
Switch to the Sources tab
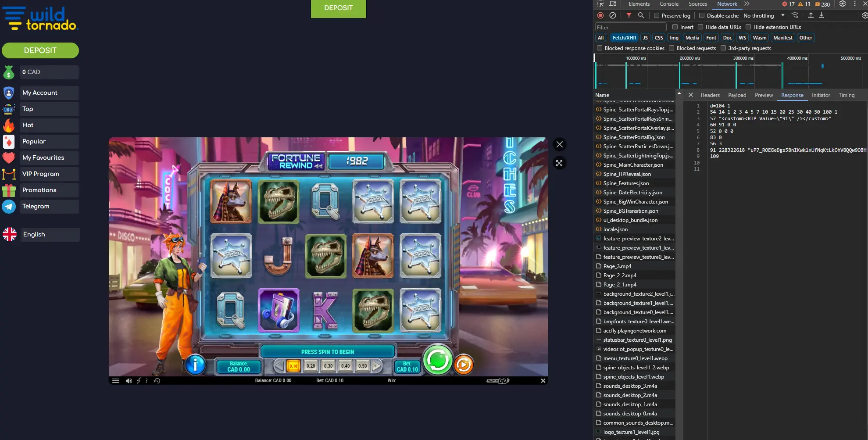click(x=697, y=4)
